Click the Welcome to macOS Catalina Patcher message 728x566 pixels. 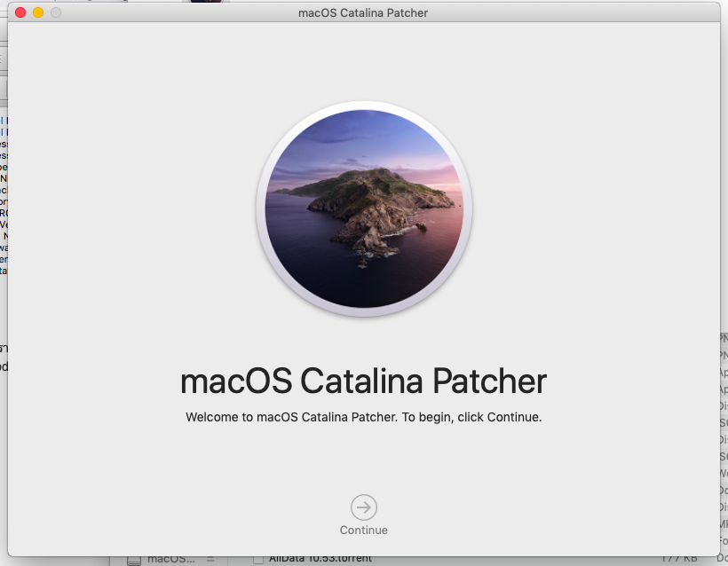(364, 416)
